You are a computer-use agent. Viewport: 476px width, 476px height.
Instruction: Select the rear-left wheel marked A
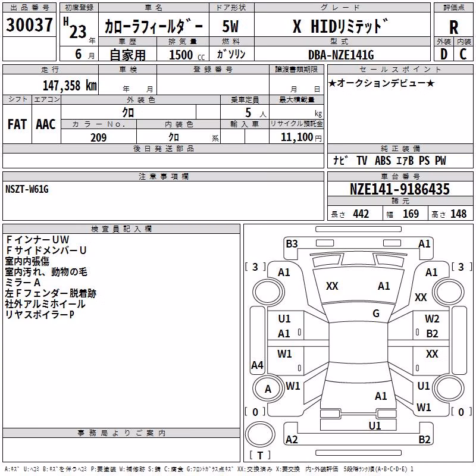(x=267, y=389)
